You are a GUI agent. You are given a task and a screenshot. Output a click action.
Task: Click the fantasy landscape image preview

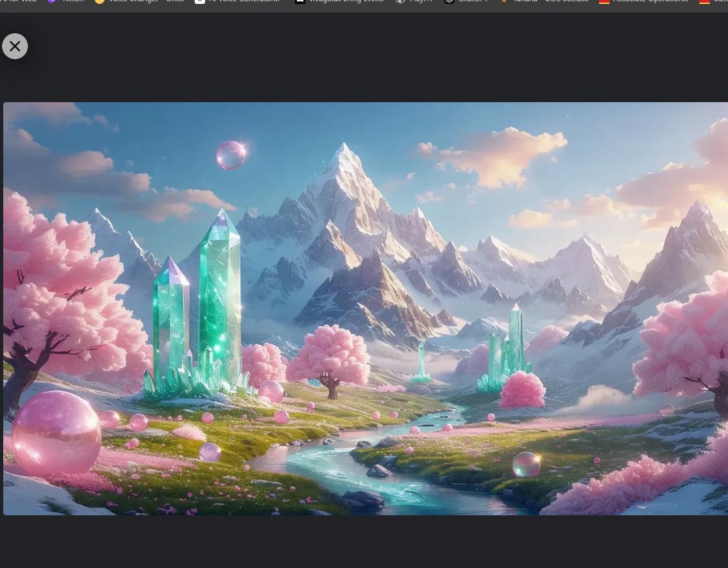coord(365,308)
